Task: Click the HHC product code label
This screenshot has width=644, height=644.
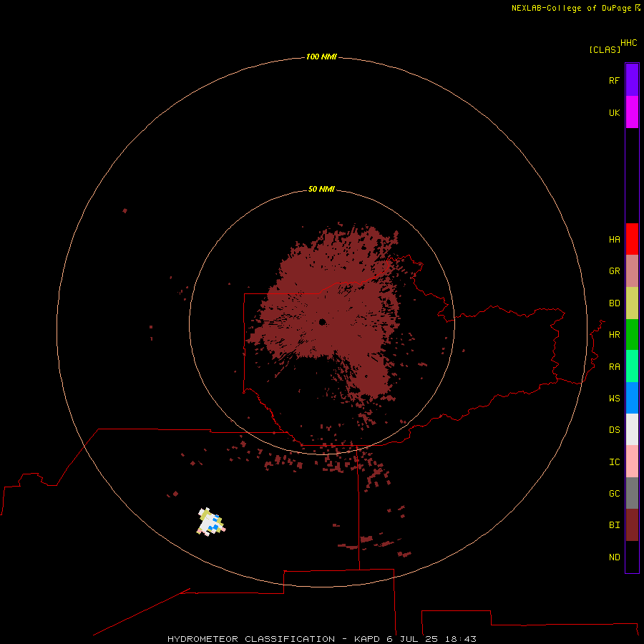Action: coord(628,43)
